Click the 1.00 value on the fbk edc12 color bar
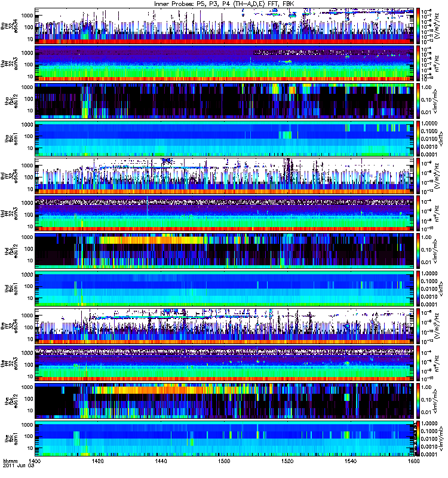This screenshot has height=478, width=448. 426,387
